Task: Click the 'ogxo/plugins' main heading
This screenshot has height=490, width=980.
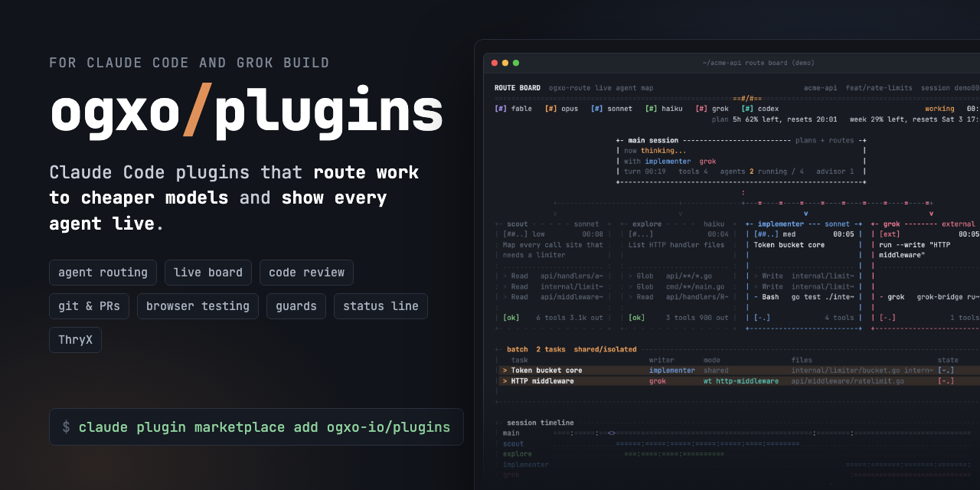Action: (247, 112)
